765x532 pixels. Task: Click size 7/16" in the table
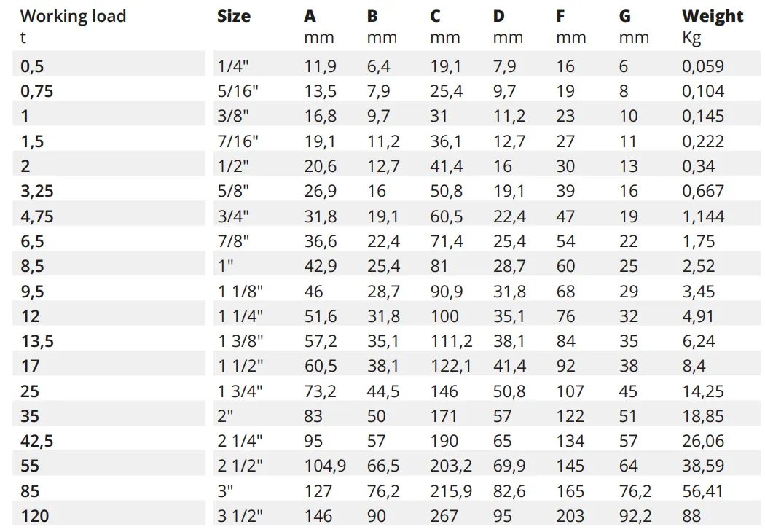tap(238, 141)
